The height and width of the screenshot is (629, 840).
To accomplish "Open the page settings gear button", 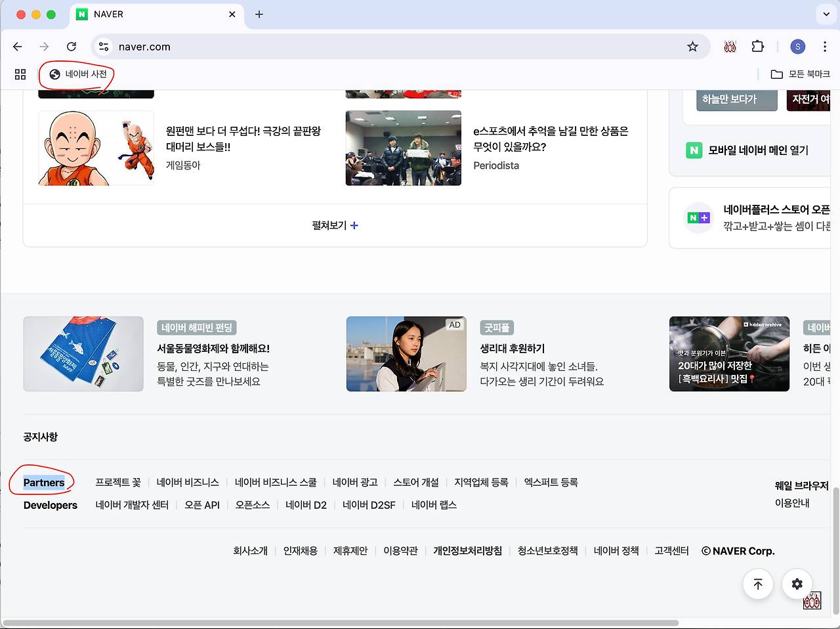I will coord(797,584).
